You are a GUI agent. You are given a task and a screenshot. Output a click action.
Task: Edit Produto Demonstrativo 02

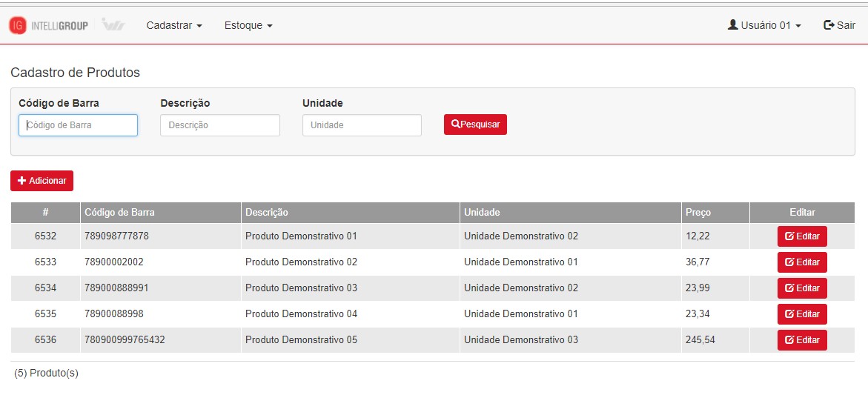tap(802, 262)
